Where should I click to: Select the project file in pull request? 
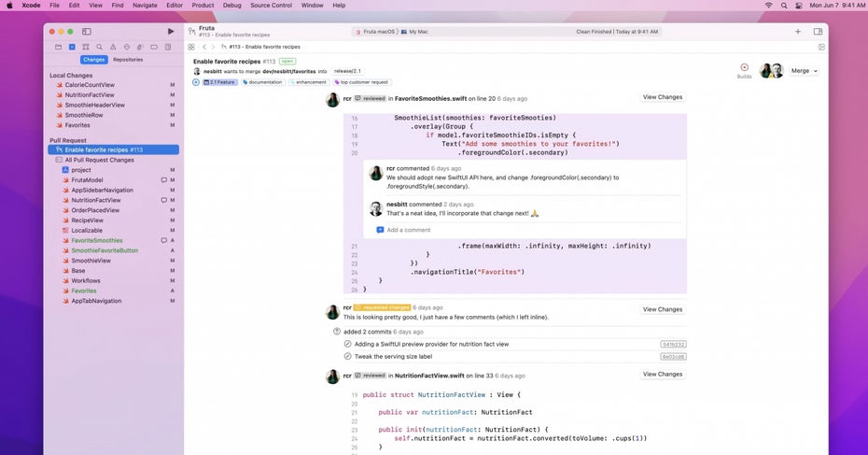pyautogui.click(x=81, y=170)
